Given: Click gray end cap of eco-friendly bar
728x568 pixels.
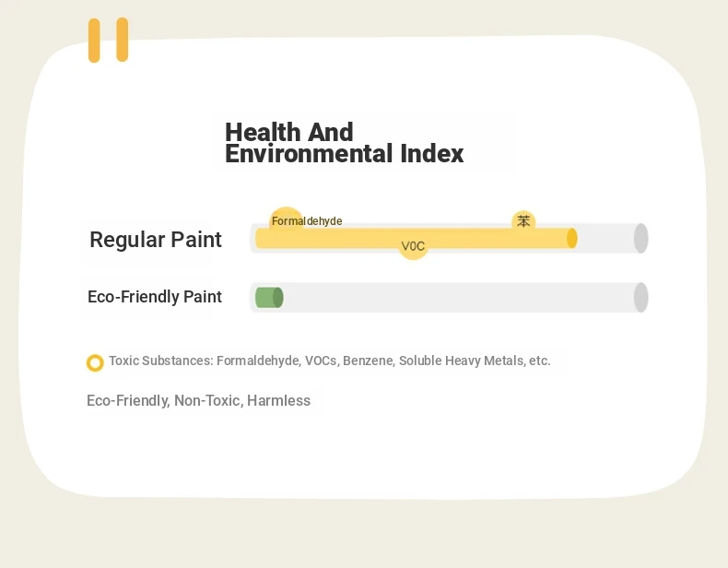Looking at the screenshot, I should coord(640,297).
